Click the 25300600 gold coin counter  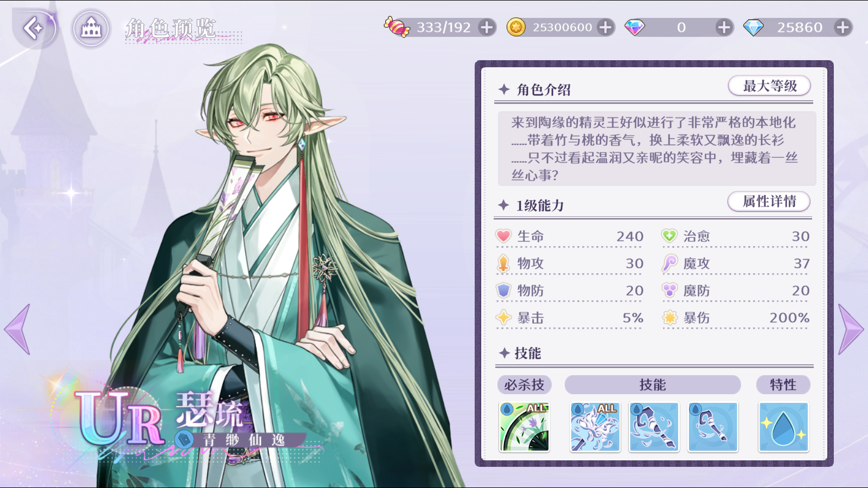coord(561,27)
